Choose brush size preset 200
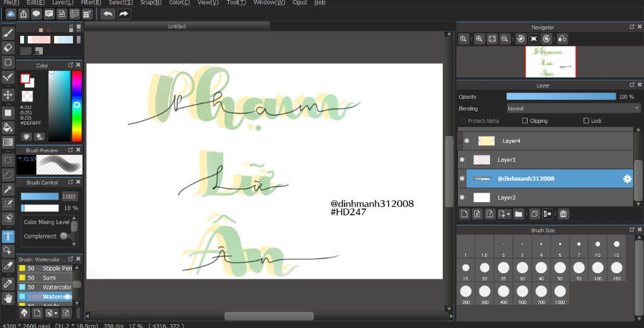The height and width of the screenshot is (328, 644). point(466,294)
